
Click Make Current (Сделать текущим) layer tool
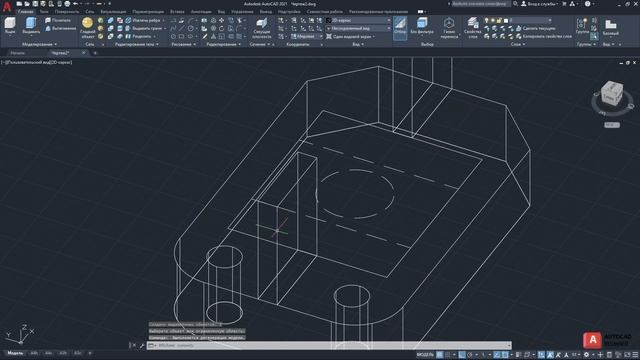click(536, 28)
